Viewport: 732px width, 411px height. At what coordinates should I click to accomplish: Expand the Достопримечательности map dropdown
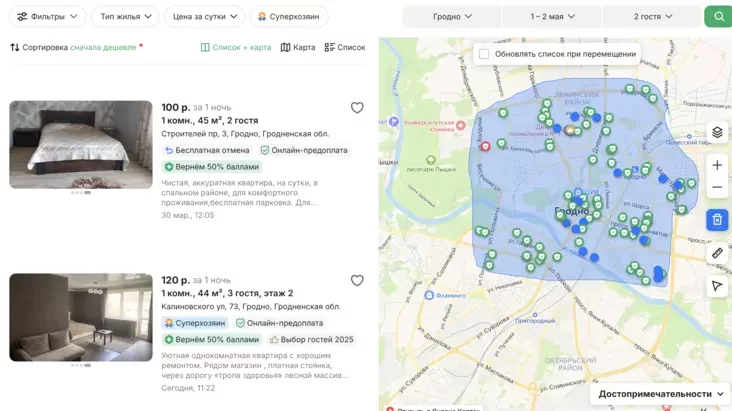[x=660, y=394]
